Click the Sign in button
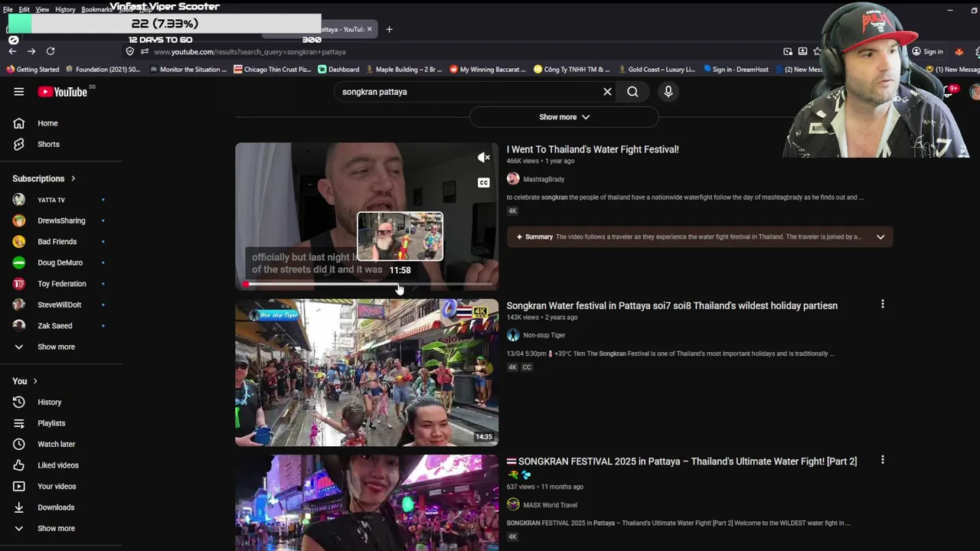This screenshot has width=980, height=551. point(927,52)
